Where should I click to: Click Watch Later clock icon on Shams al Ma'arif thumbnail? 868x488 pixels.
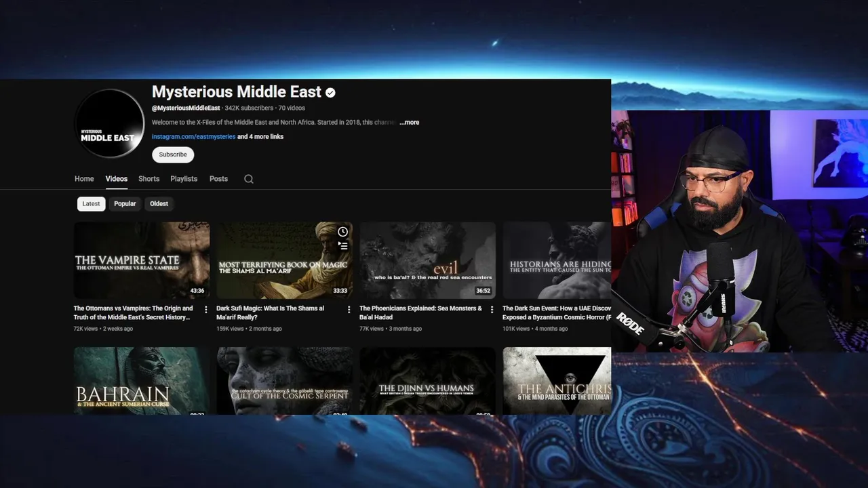[x=342, y=232]
